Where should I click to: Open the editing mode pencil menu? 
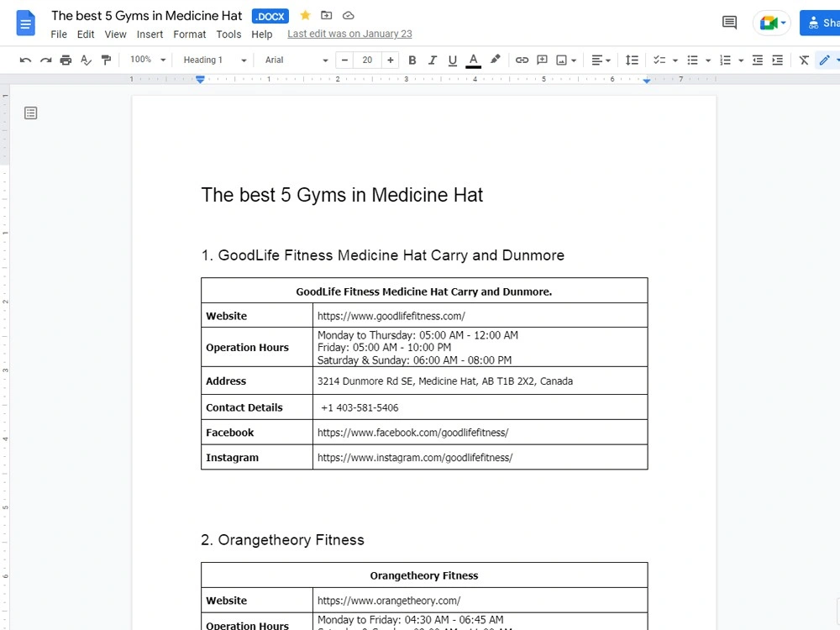pos(829,60)
